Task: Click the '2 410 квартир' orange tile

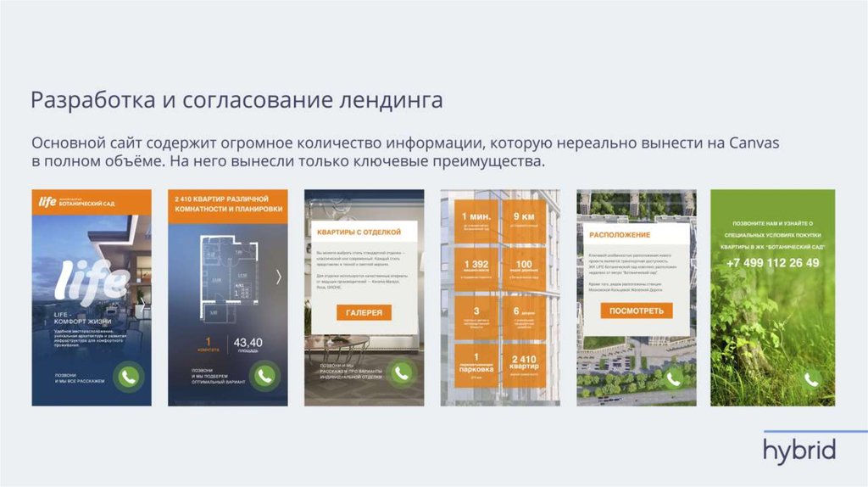Action: click(524, 365)
